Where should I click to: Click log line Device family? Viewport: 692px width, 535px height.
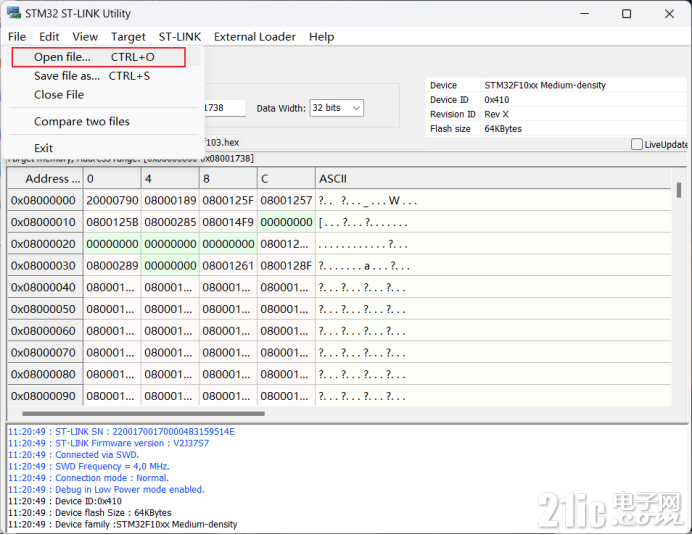click(123, 524)
